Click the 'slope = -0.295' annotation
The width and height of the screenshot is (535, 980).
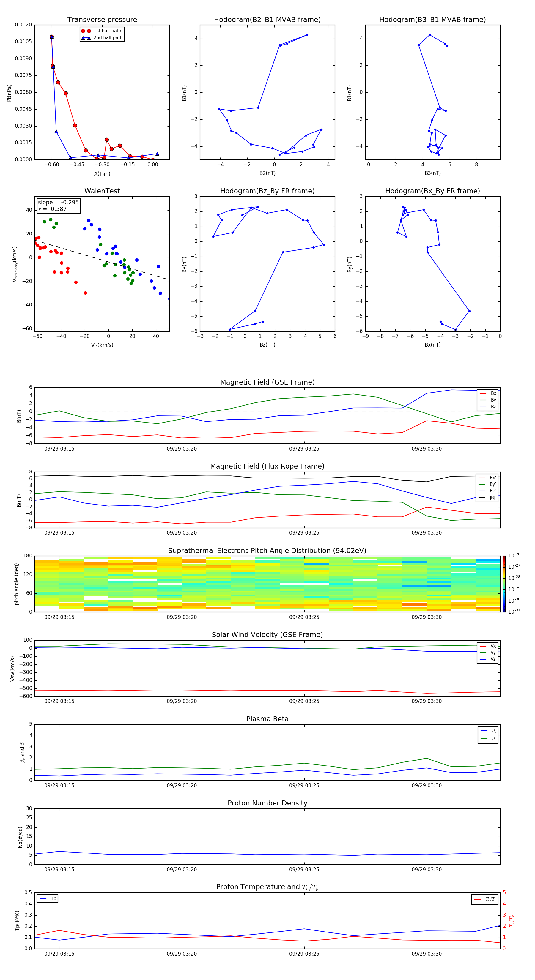click(58, 203)
